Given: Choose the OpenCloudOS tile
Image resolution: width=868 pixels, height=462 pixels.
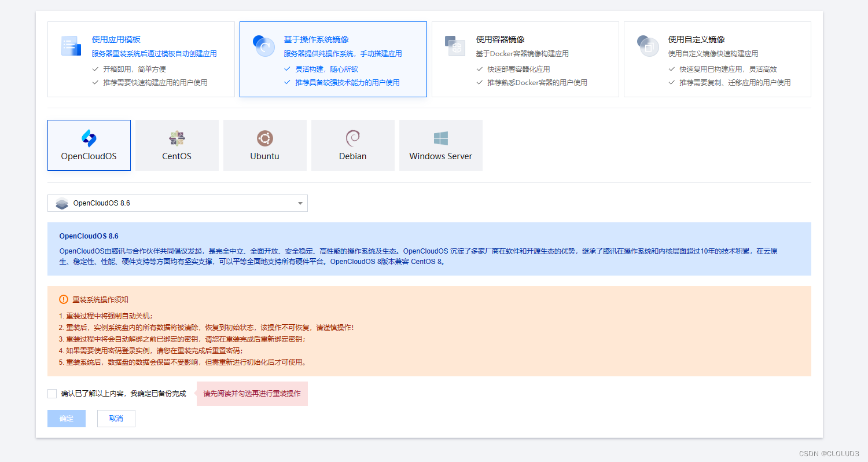Looking at the screenshot, I should (89, 145).
